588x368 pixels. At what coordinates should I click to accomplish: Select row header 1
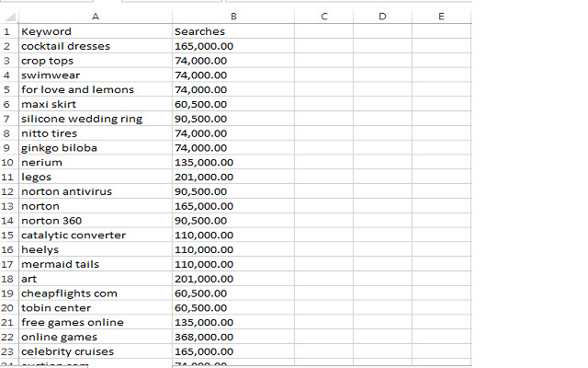click(7, 31)
